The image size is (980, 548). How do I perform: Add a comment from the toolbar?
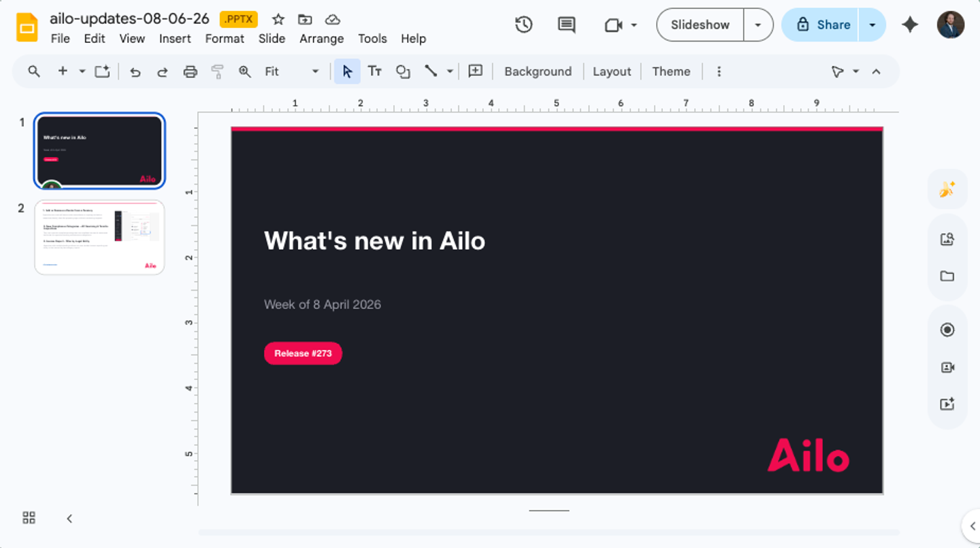click(476, 71)
